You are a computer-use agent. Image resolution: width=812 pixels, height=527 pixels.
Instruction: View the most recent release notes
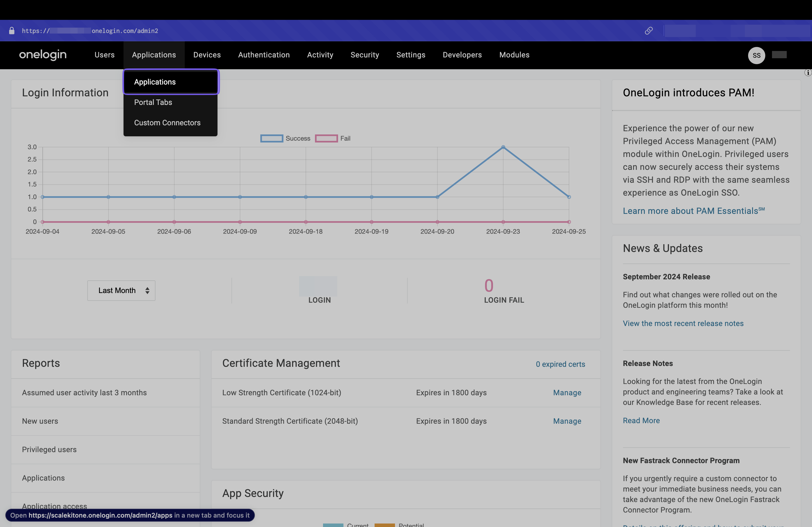683,323
